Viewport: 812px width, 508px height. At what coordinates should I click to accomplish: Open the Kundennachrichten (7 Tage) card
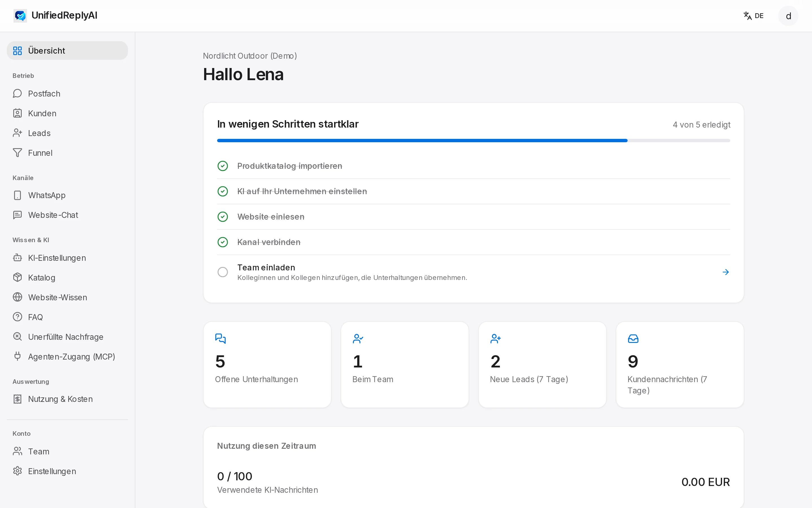tap(680, 365)
